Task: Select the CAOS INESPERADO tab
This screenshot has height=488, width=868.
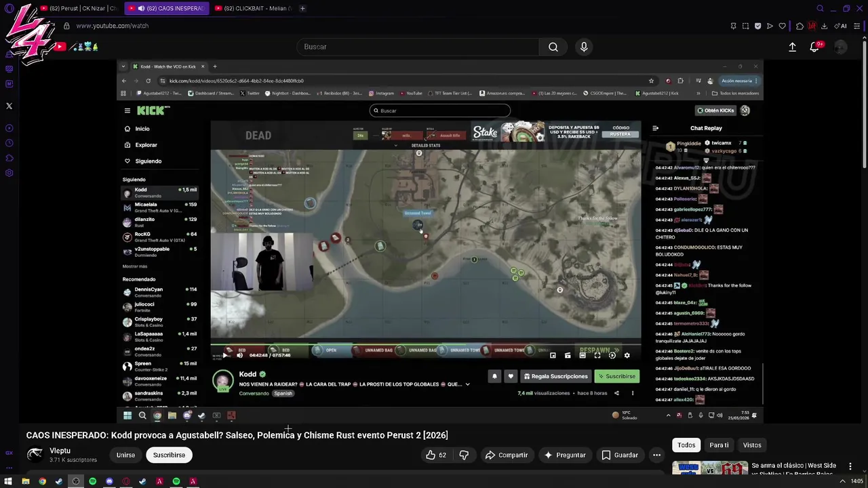Action: click(x=167, y=8)
